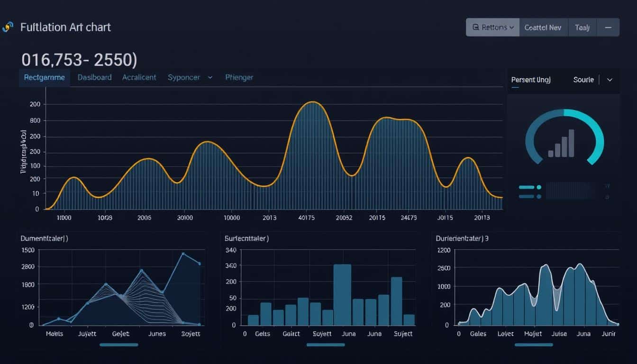Image resolution: width=637 pixels, height=364 pixels.
Task: Switch to the Dasiboard tab
Action: pos(95,77)
